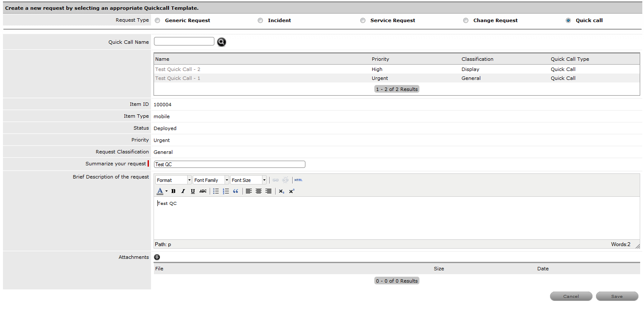Underline the selected description text
The width and height of the screenshot is (644, 309).
click(x=193, y=191)
